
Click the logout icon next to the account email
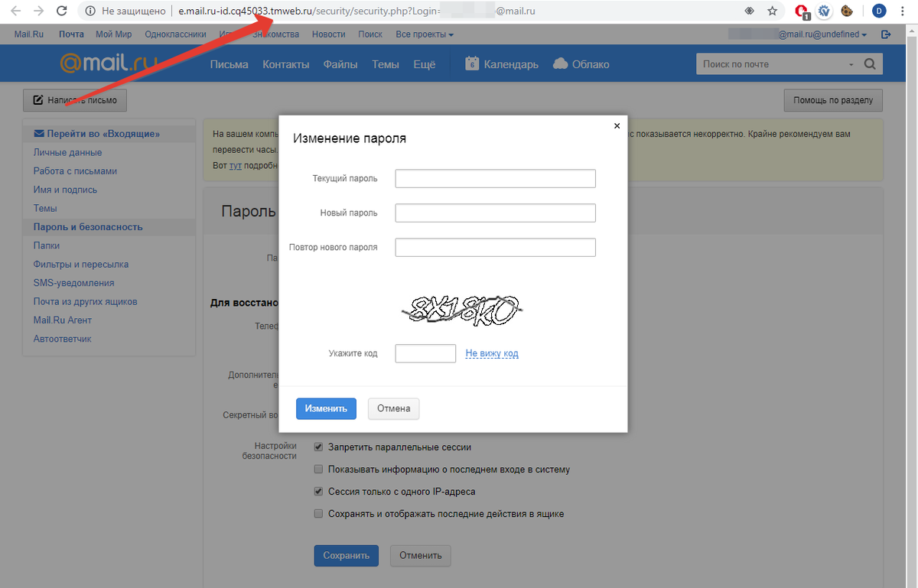(886, 34)
